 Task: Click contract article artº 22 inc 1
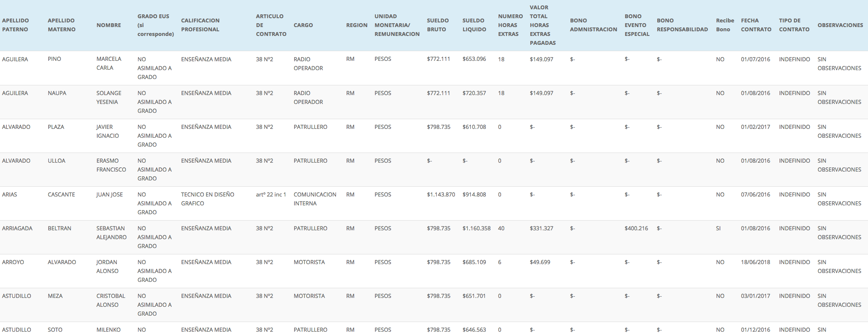point(271,194)
